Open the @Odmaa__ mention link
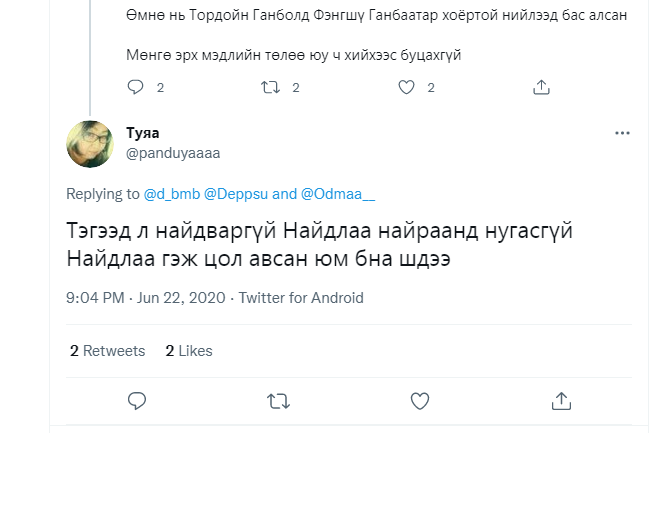This screenshot has width=650, height=506. (x=337, y=194)
